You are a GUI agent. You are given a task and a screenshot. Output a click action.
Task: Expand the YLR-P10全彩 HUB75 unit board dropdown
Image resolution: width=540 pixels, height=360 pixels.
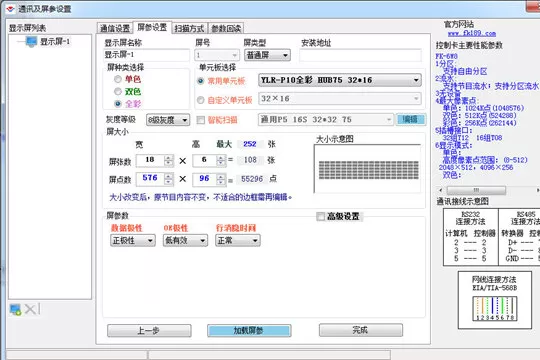340,80
